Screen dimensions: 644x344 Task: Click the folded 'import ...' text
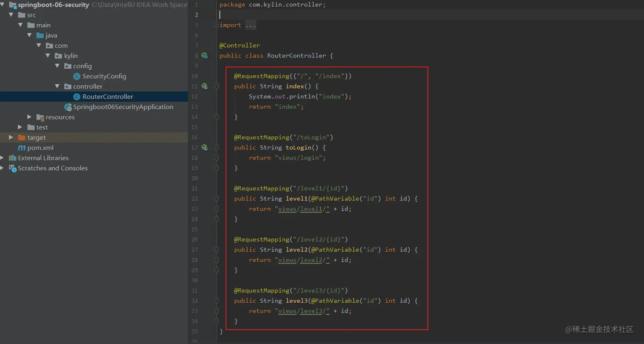tap(238, 25)
